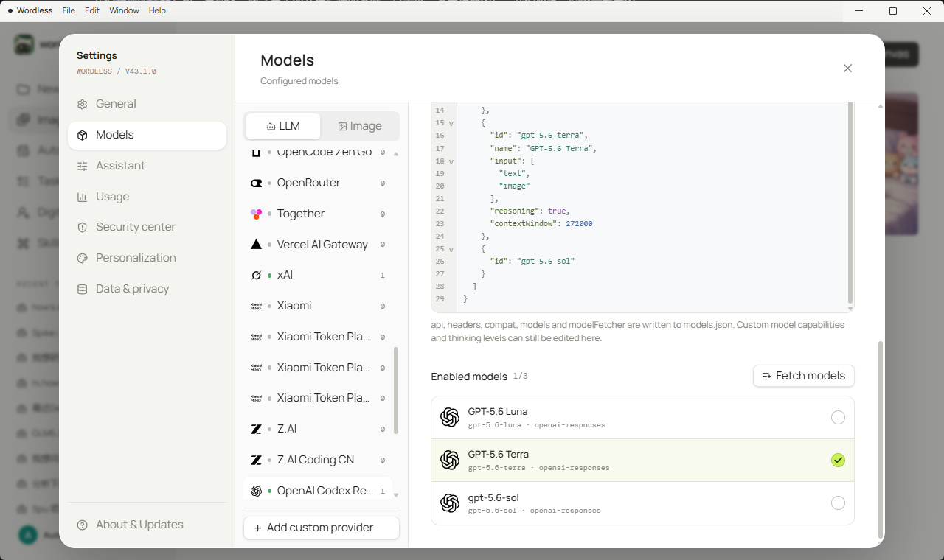Viewport: 944px width, 560px height.
Task: Collapse the input array at line 18
Action: point(451,161)
